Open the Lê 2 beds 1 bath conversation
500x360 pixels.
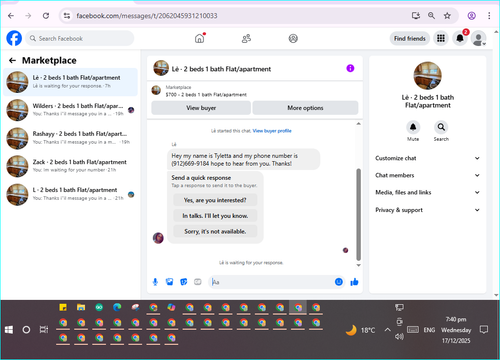70,82
